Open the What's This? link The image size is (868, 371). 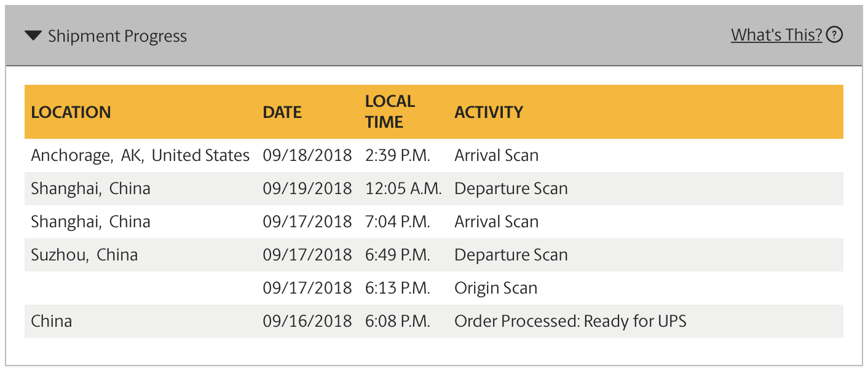[776, 35]
